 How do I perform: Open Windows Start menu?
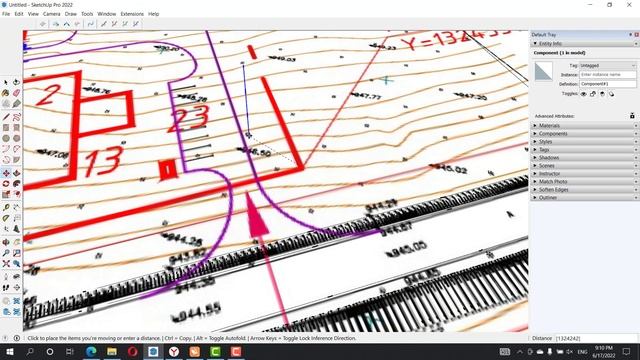pyautogui.click(x=9, y=351)
